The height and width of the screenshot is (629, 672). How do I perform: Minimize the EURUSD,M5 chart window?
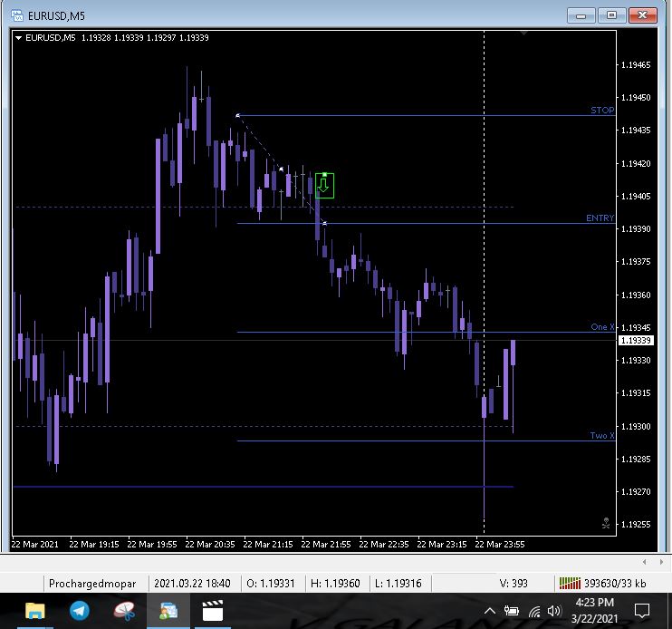[x=581, y=15]
